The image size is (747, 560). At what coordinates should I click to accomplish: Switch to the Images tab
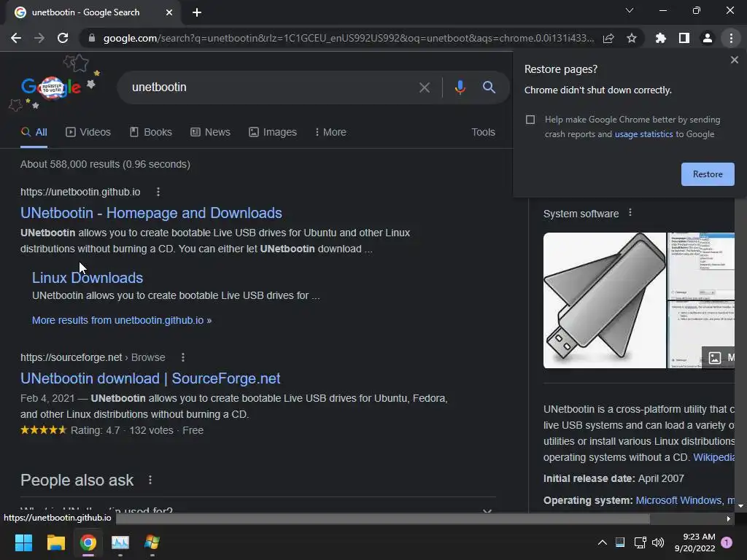tap(273, 133)
